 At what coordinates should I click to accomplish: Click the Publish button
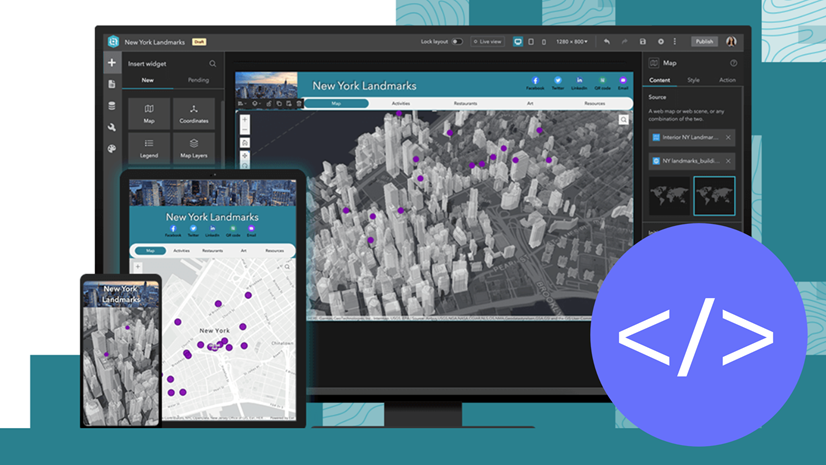point(704,42)
